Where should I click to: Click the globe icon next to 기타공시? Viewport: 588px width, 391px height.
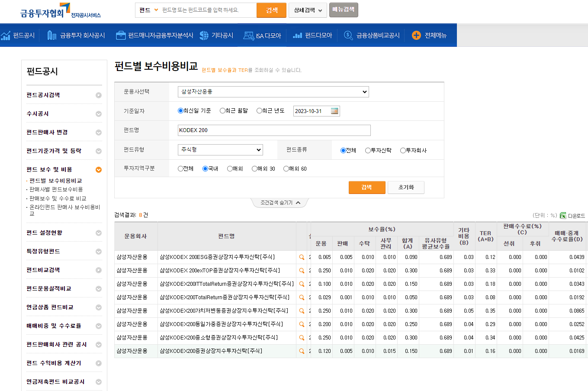pyautogui.click(x=204, y=35)
